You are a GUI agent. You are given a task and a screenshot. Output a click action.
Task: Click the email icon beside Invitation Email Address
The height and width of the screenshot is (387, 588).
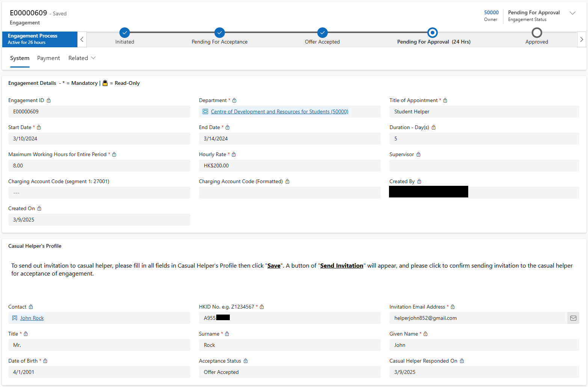pyautogui.click(x=573, y=318)
